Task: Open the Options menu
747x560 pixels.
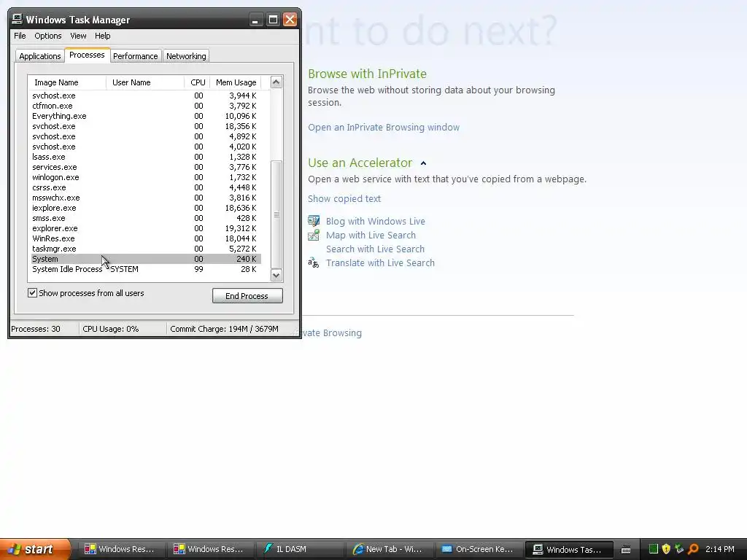Action: (47, 36)
